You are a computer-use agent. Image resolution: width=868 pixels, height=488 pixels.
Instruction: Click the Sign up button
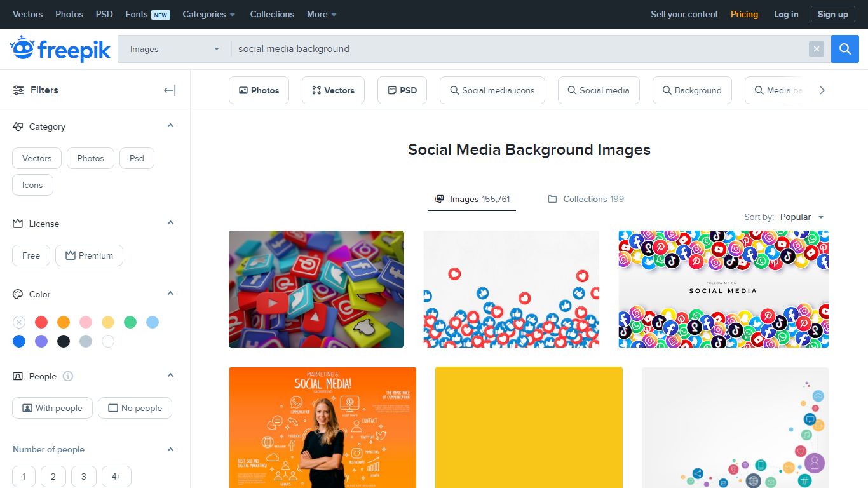(832, 14)
